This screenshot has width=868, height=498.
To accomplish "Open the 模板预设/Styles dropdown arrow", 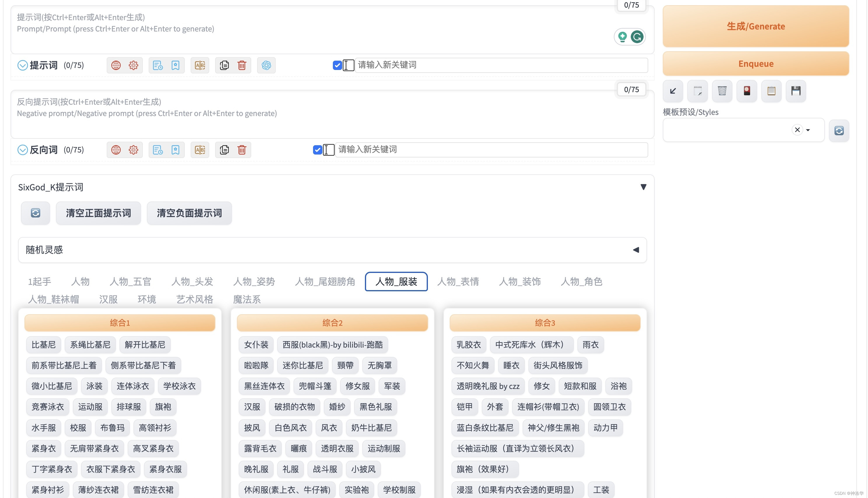I will tap(808, 130).
